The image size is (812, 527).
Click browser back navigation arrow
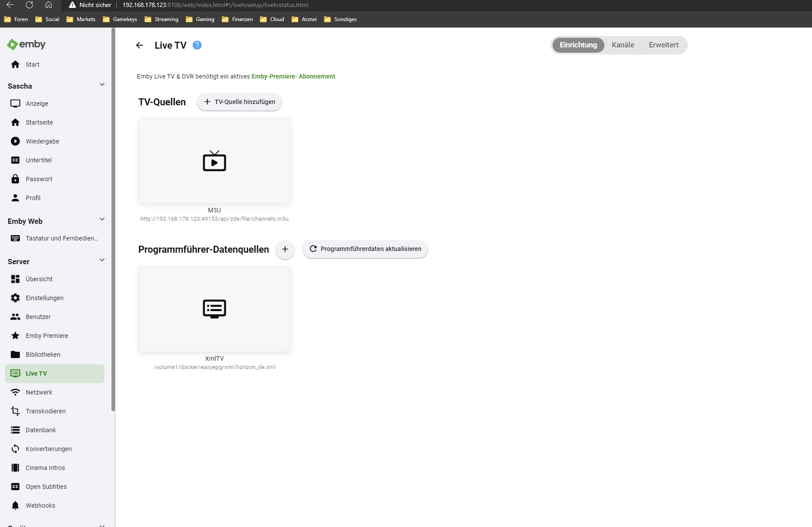point(10,5)
